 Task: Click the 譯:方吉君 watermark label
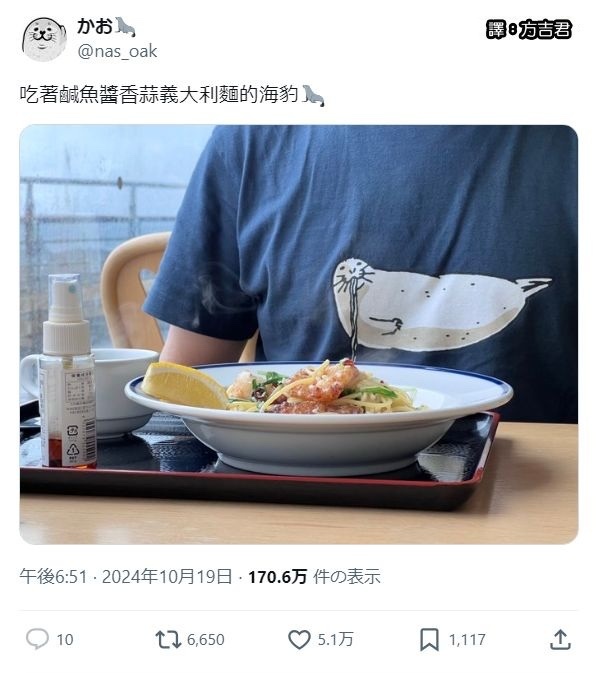click(x=529, y=30)
